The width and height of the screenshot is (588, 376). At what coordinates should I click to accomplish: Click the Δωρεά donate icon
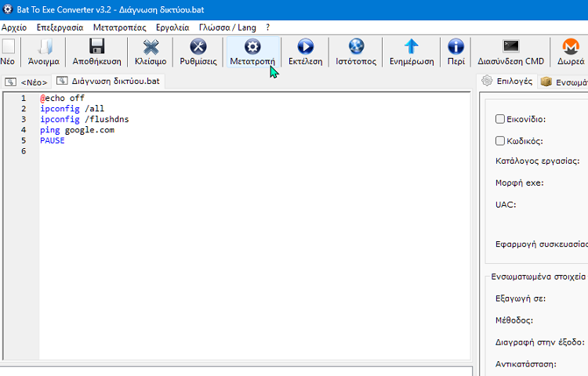571,47
